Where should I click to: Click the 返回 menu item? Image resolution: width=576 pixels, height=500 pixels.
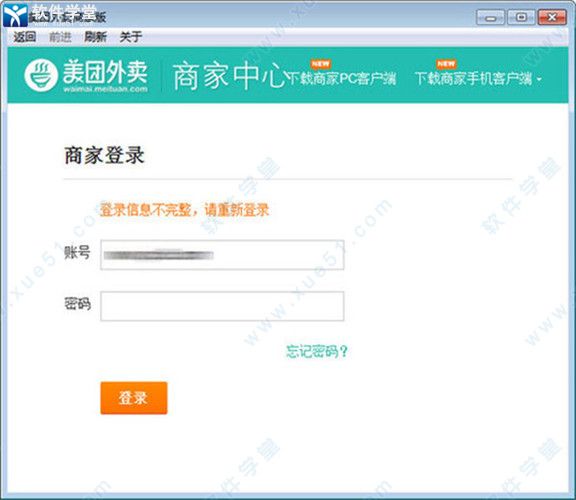point(25,37)
